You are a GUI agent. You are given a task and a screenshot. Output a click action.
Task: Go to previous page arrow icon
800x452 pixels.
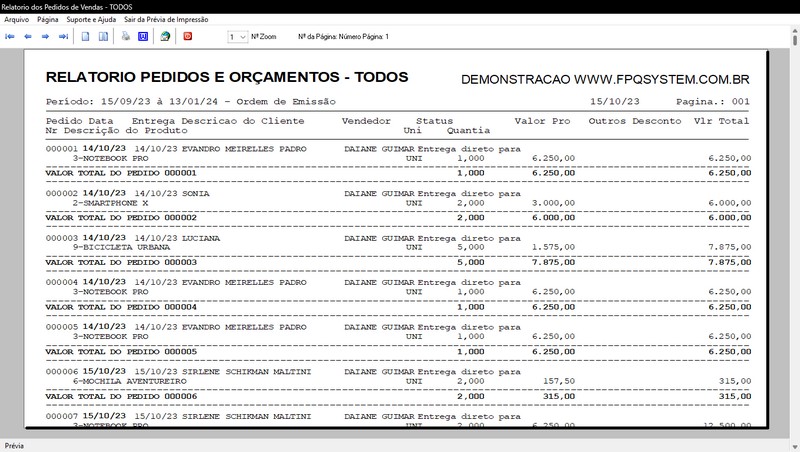click(x=28, y=36)
